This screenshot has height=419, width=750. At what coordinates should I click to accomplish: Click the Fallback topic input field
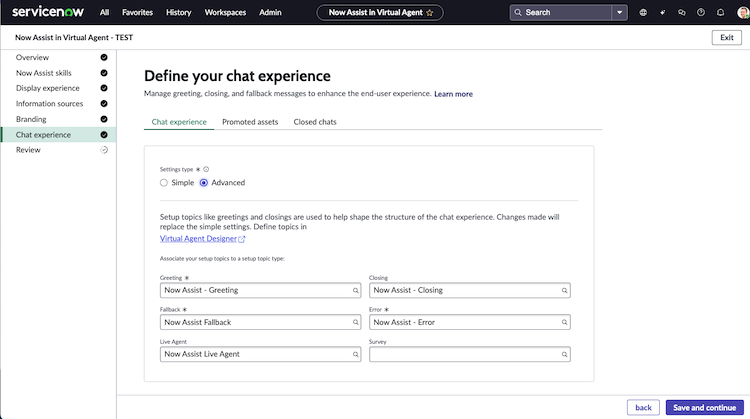point(260,322)
